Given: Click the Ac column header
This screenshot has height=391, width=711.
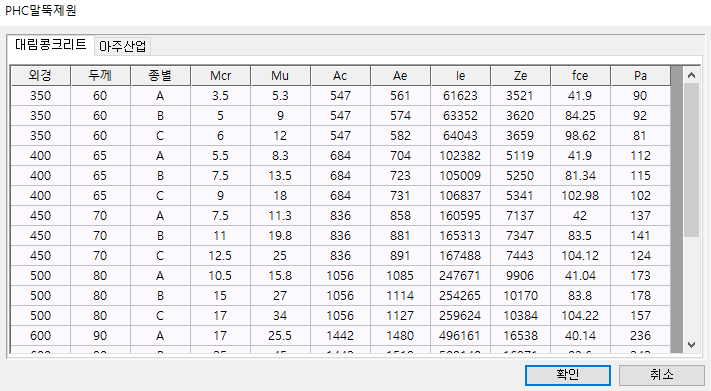Looking at the screenshot, I should 341,76.
